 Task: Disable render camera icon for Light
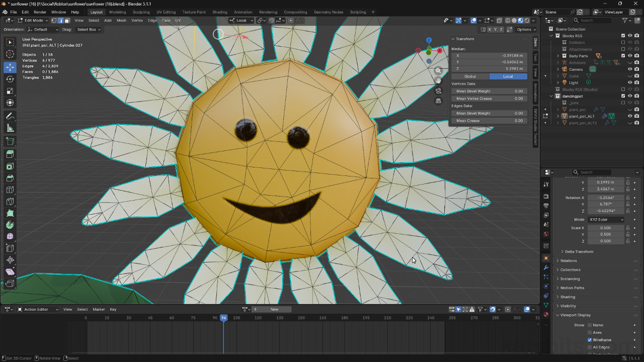[x=637, y=82]
